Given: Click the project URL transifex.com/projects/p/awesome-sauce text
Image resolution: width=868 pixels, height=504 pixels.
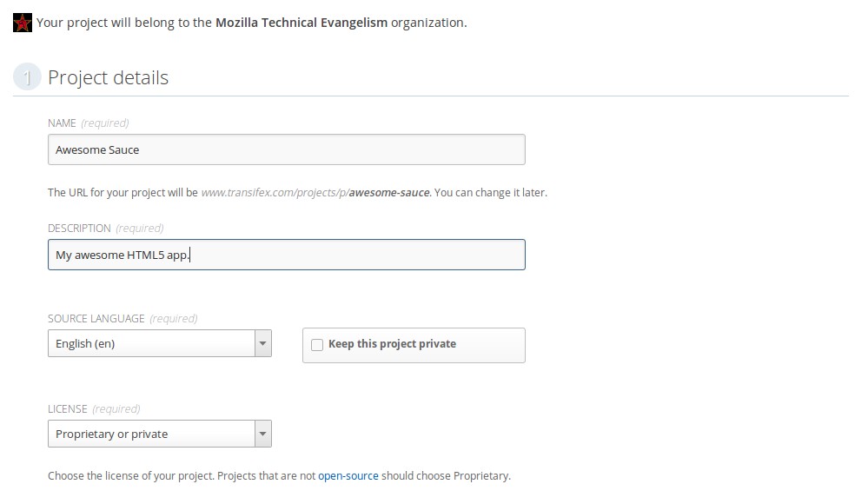Looking at the screenshot, I should (x=315, y=193).
